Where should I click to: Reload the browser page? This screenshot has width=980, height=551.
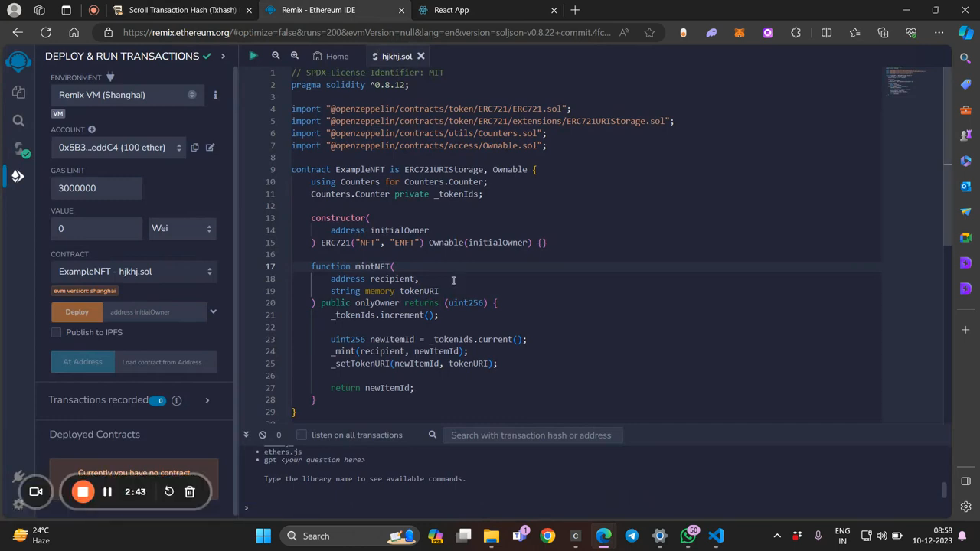tap(46, 33)
